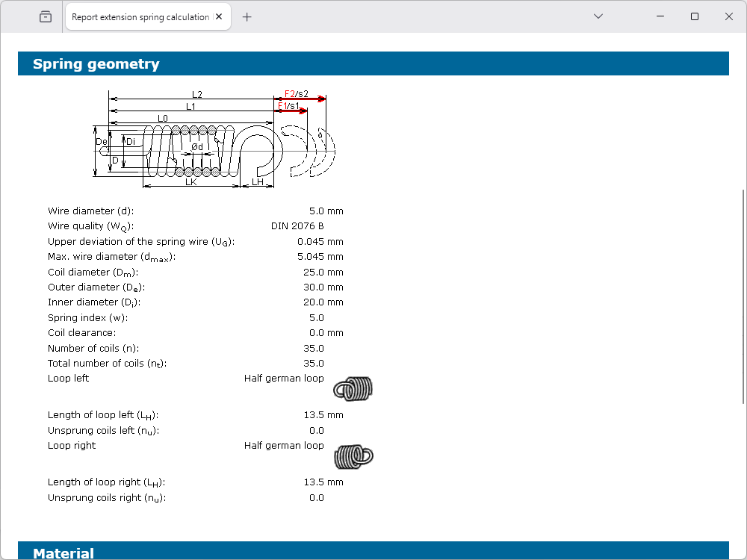This screenshot has height=560, width=747.
Task: Click the Max. wire diameter 5.045 mm value
Action: coord(320,257)
